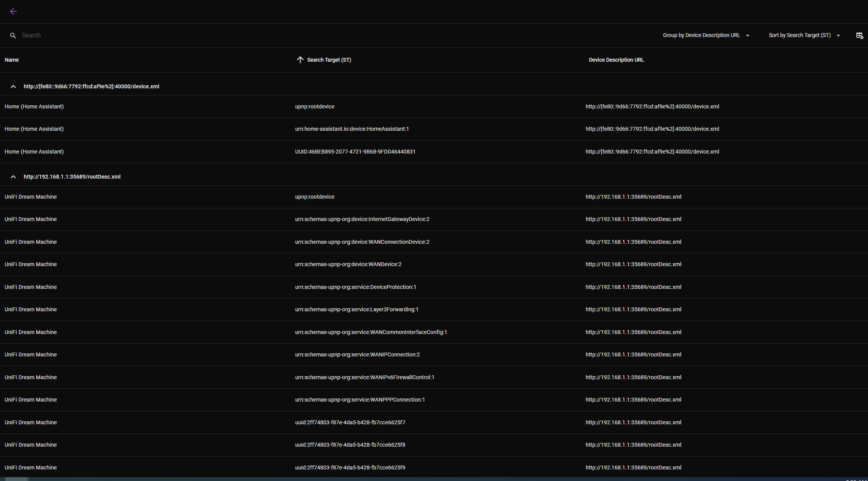Viewport: 868px width, 481px height.
Task: Select UUID:46BEB895-2077-4721-9B6B-9FDD46440831 cell
Action: pyautogui.click(x=355, y=152)
